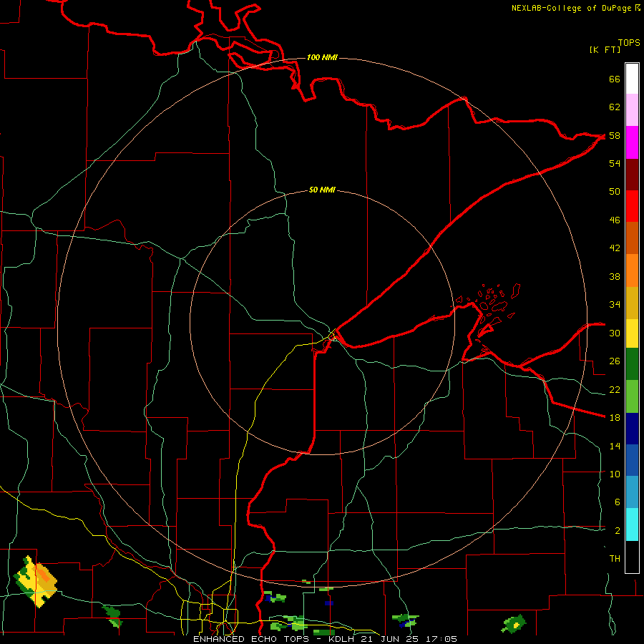Click the 2 legend value
The image size is (644, 644).
pyautogui.click(x=618, y=531)
